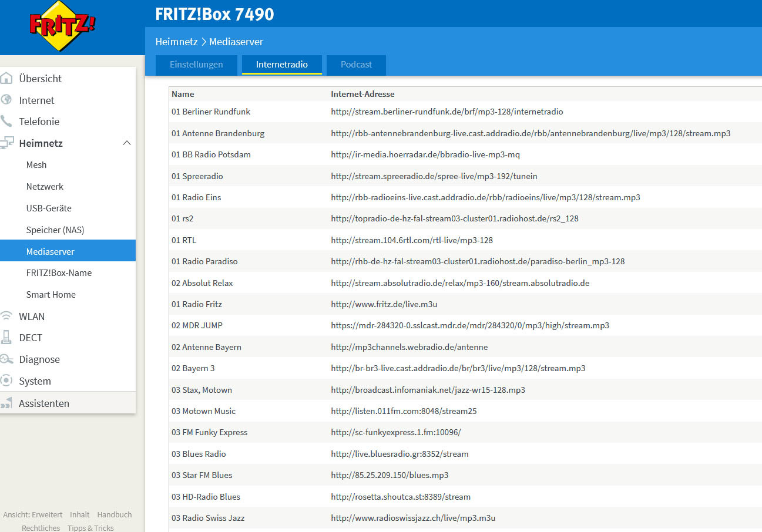762x532 pixels.
Task: Open Mesh in the Heimnetz submenu
Action: 36,165
